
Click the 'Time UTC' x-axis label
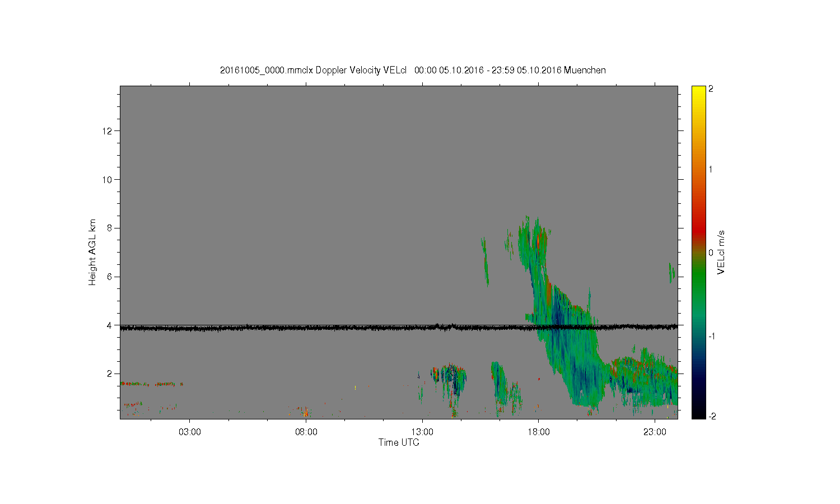coord(399,442)
